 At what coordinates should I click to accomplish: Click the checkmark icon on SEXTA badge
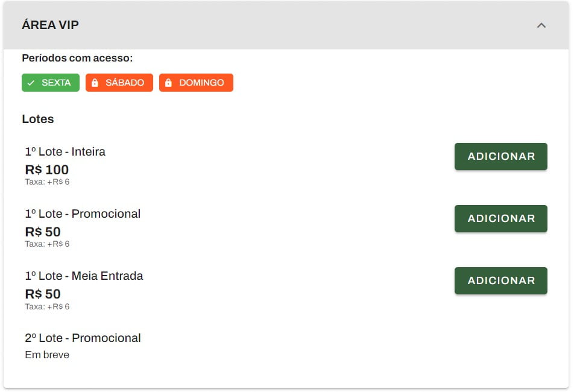31,83
